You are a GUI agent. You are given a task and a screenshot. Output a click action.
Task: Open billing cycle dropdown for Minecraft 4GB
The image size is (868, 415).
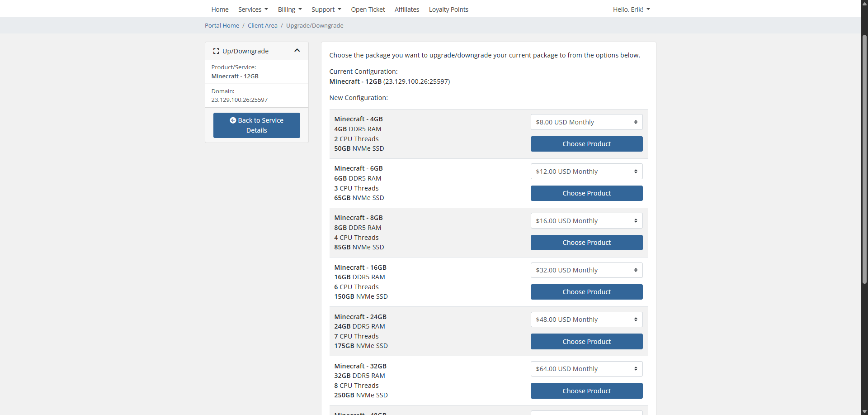[x=586, y=122]
